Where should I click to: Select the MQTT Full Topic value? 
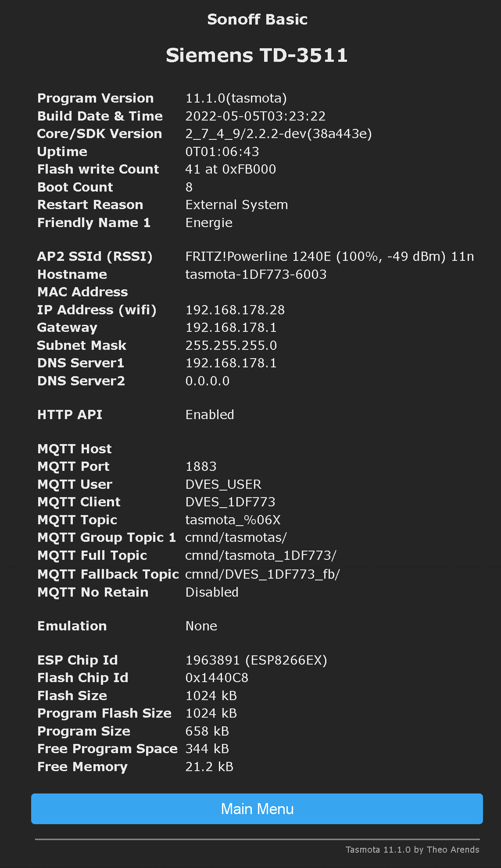[261, 555]
